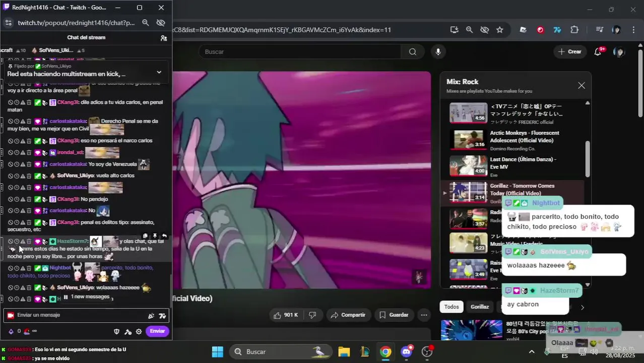
Task: Click the mix playlist scrollbar
Action: 587,159
